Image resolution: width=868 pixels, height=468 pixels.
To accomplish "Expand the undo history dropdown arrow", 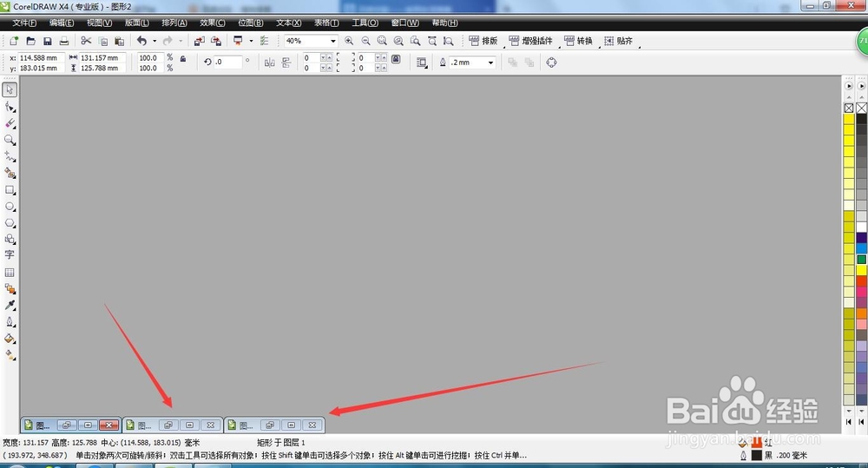I will click(155, 41).
